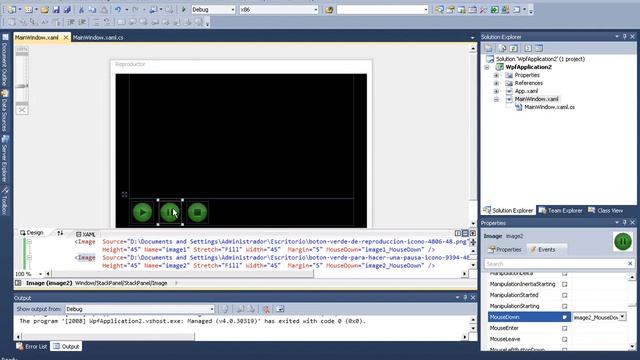
Task: Collapse the WpfApplication2 project node
Action: pyautogui.click(x=487, y=67)
